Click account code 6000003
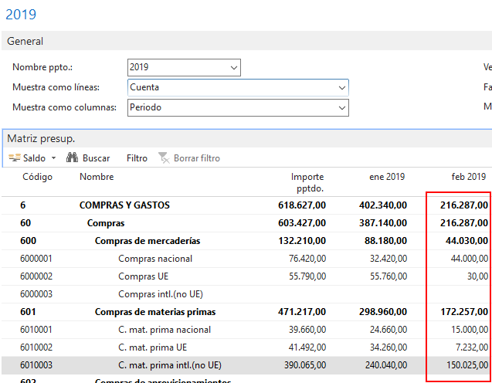The height and width of the screenshot is (383, 492). coord(36,294)
